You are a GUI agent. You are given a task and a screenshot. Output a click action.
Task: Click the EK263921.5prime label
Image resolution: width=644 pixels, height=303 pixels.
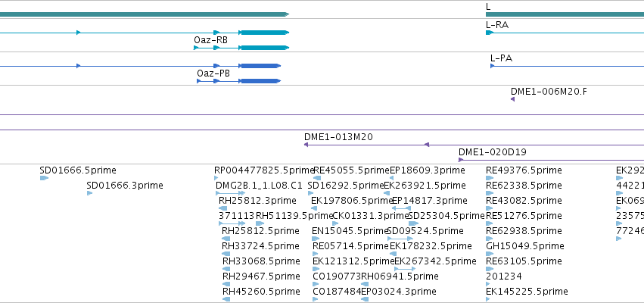425,186
